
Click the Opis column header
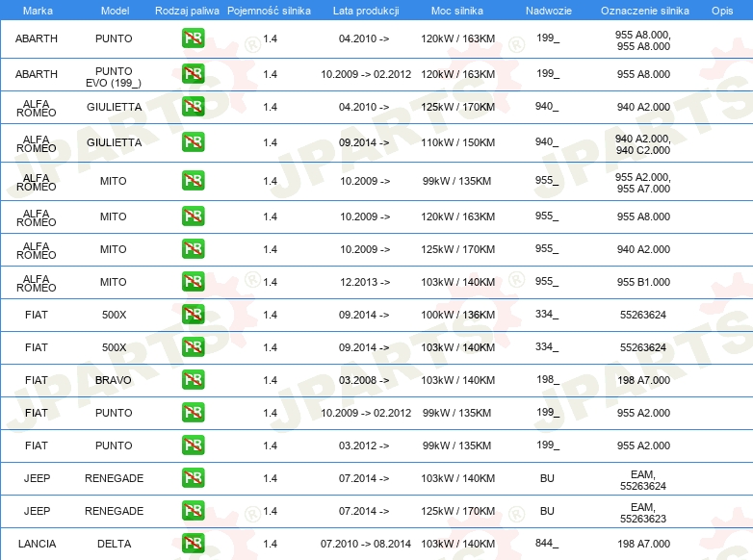coord(722,11)
